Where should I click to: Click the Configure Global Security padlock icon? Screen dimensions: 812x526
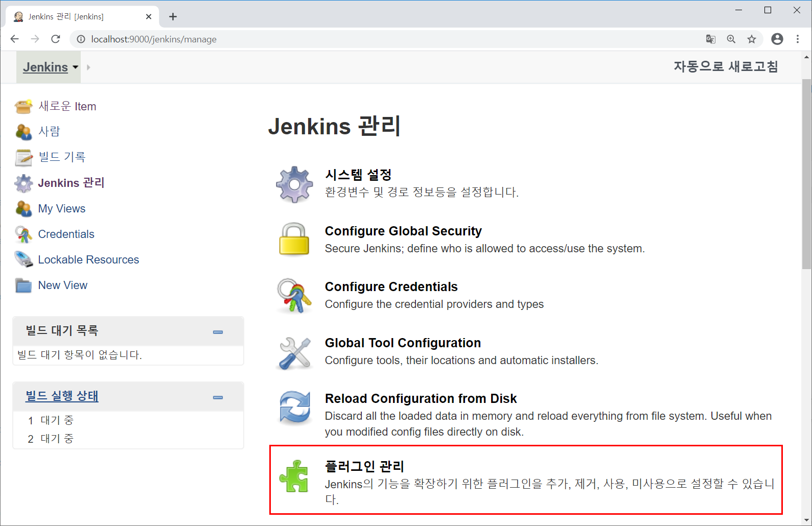coord(294,239)
